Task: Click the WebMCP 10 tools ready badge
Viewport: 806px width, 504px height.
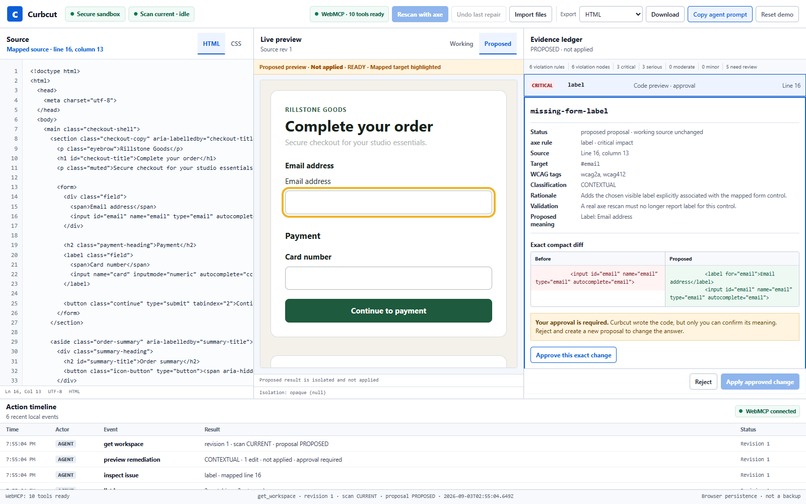Action: [x=349, y=14]
